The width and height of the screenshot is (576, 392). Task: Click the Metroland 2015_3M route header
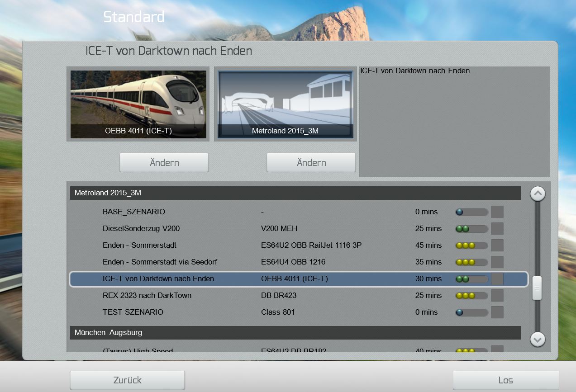(x=295, y=193)
